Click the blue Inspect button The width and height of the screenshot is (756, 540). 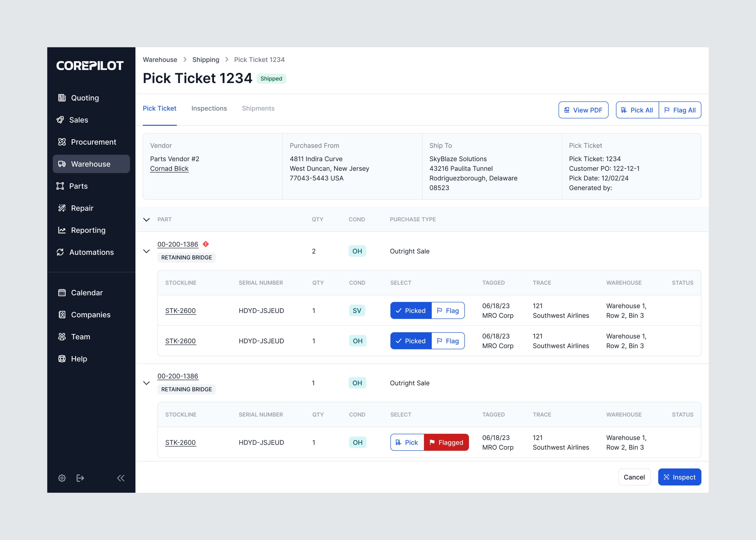(x=679, y=477)
